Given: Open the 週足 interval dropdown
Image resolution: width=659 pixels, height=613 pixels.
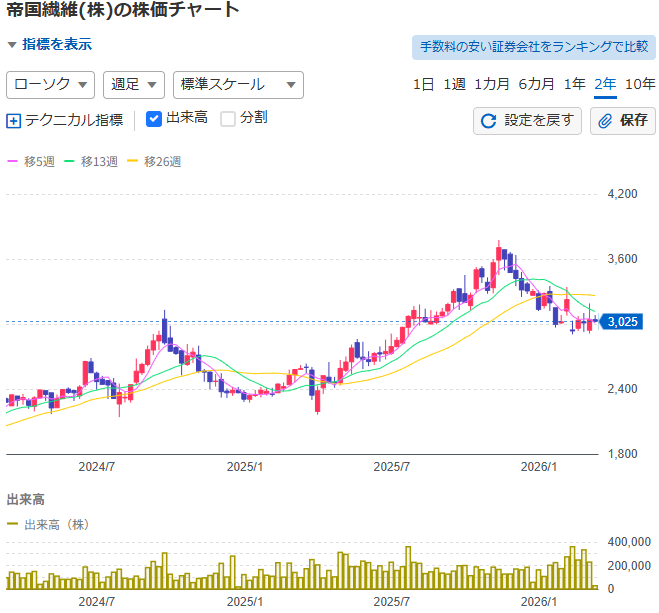Looking at the screenshot, I should coord(133,85).
